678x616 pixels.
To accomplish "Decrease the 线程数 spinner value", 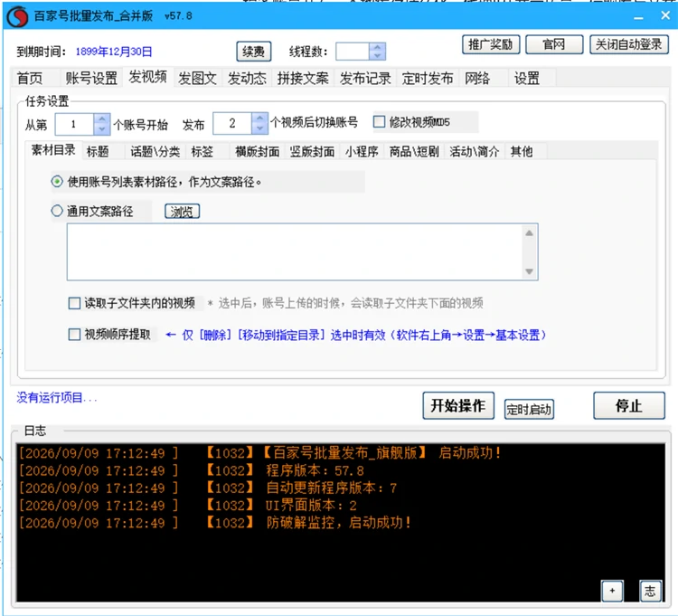I will pyautogui.click(x=377, y=56).
